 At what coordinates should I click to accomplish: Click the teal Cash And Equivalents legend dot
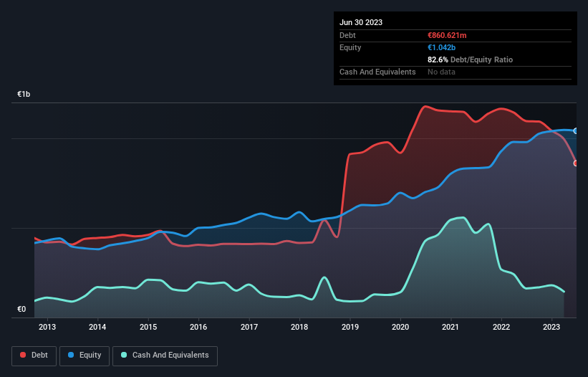coord(124,355)
